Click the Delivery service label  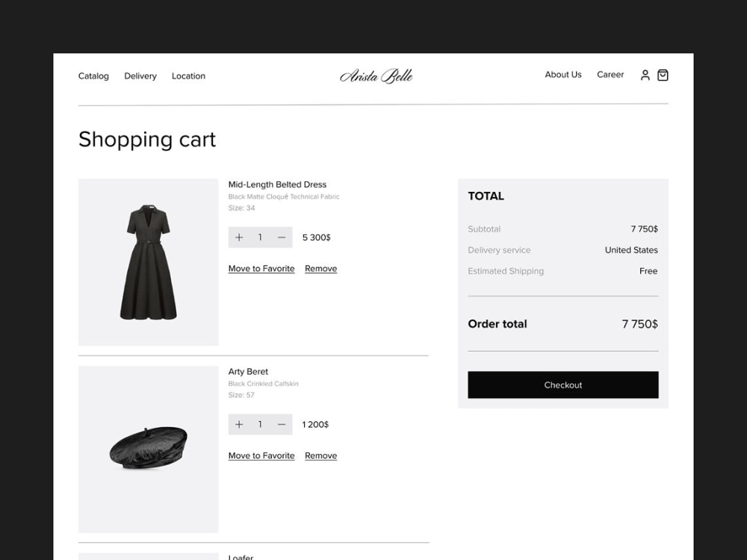tap(499, 250)
